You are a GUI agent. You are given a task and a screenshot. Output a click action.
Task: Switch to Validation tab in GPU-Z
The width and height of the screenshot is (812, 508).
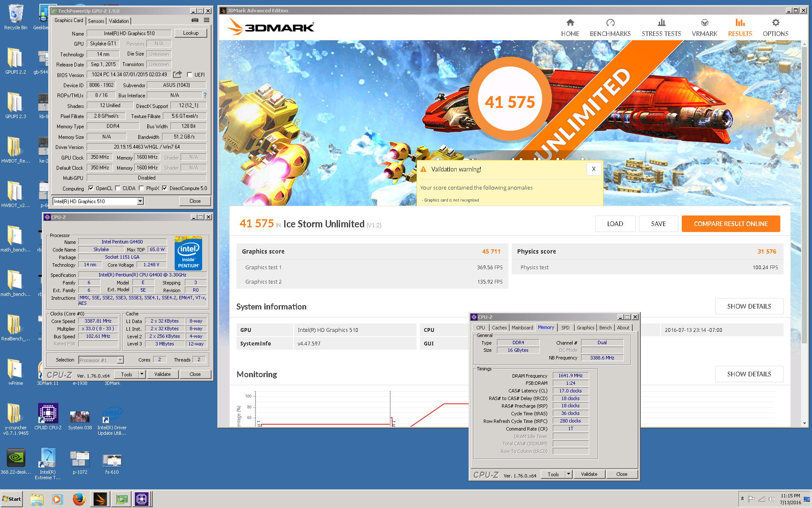(x=119, y=21)
